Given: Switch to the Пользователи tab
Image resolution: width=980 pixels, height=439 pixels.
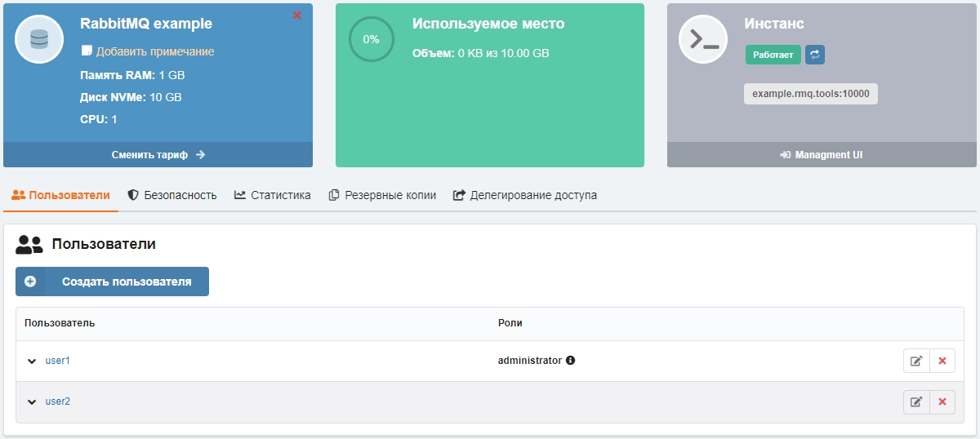Looking at the screenshot, I should (61, 195).
